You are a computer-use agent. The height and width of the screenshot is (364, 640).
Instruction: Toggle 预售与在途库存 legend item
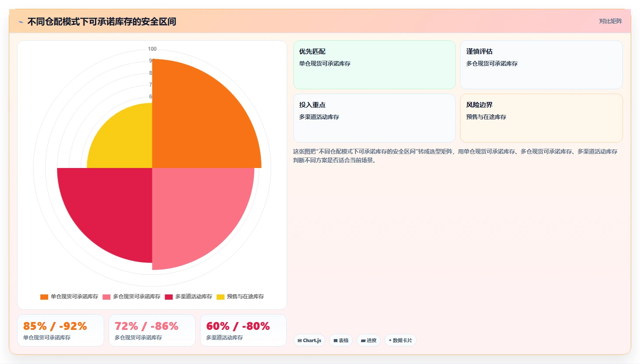tap(240, 297)
